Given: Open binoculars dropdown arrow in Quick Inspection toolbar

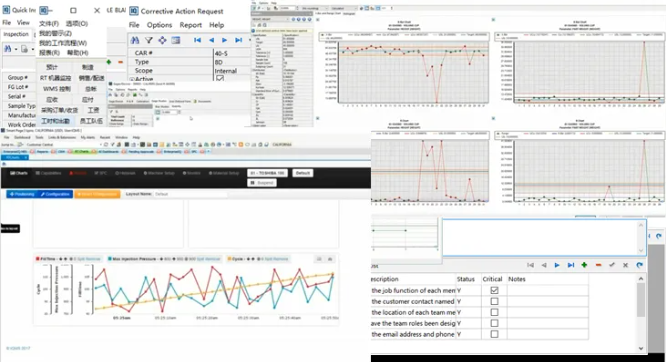Looking at the screenshot, I should click(x=16, y=49).
